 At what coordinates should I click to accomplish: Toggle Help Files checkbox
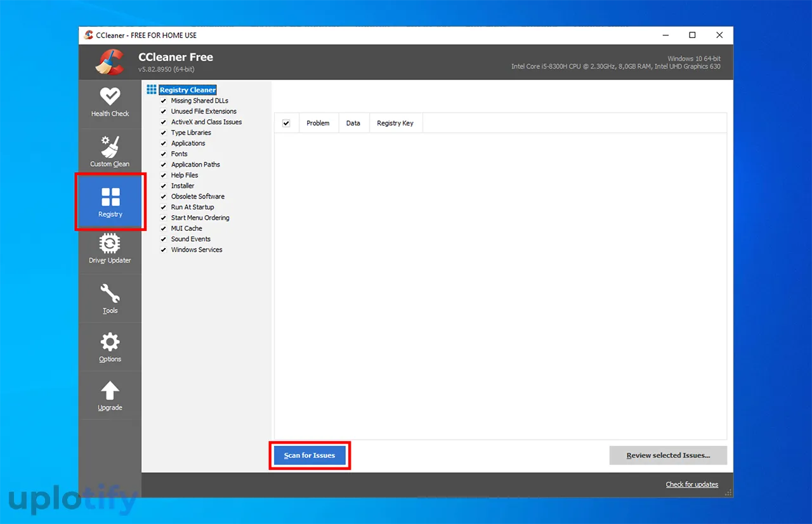click(x=163, y=175)
